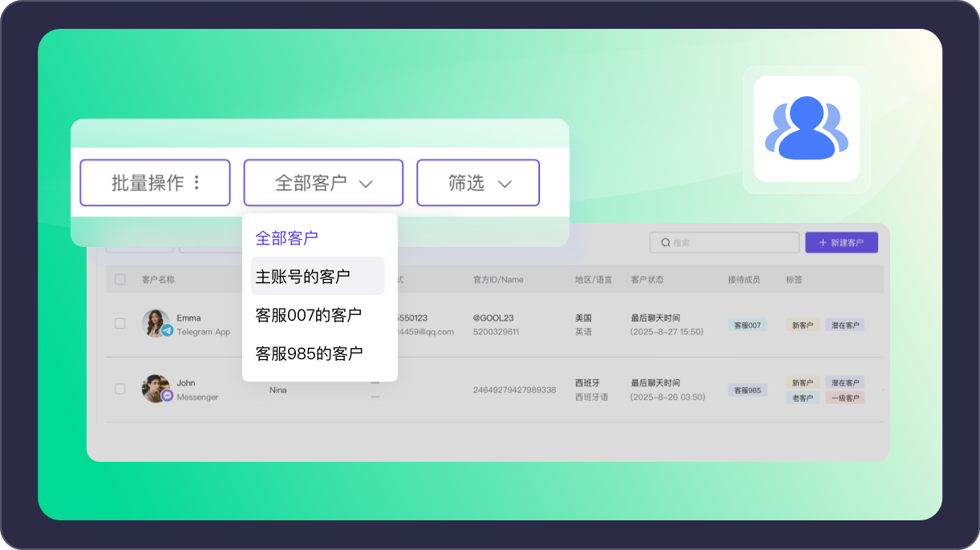
Task: Open John's profile avatar photo
Action: pos(155,387)
